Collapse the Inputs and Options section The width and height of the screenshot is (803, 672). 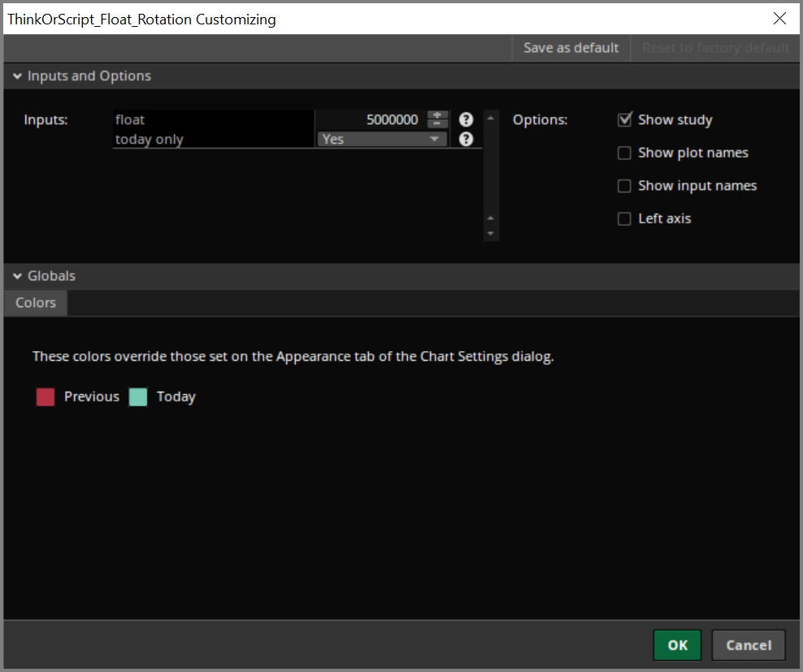[x=18, y=76]
